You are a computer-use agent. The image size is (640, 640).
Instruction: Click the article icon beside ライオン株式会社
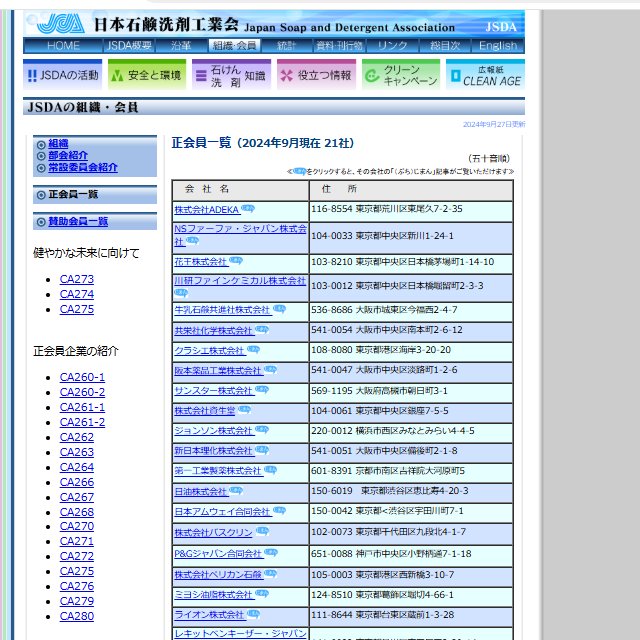pos(253,613)
